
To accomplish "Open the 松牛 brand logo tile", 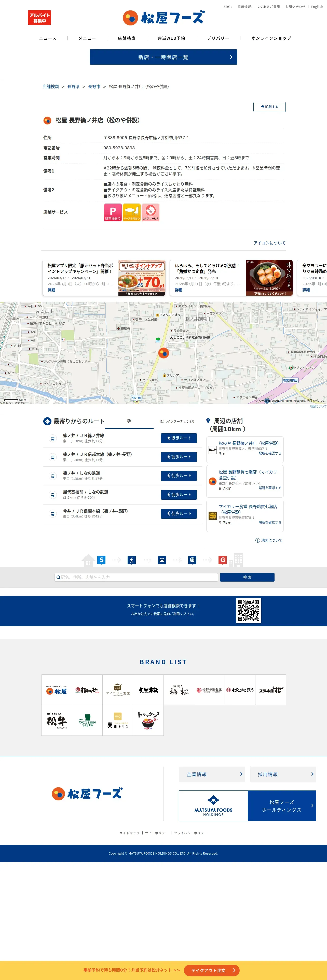I will pyautogui.click(x=57, y=720).
